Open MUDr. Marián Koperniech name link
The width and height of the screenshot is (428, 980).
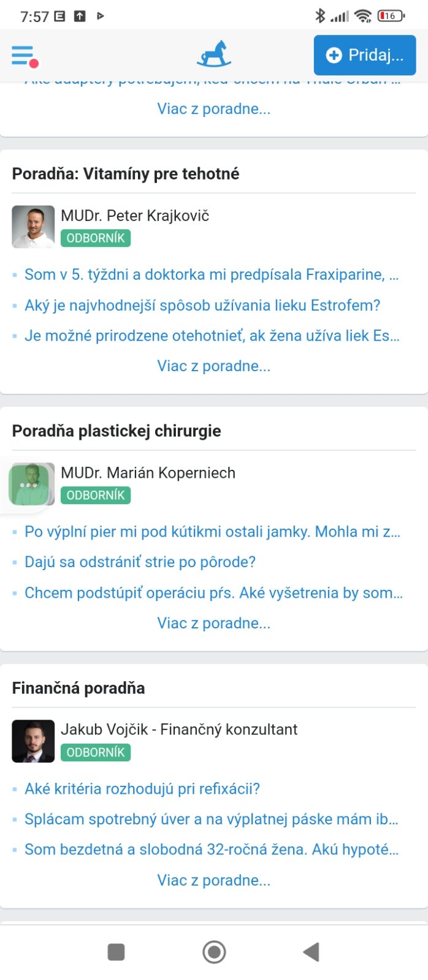tap(148, 473)
